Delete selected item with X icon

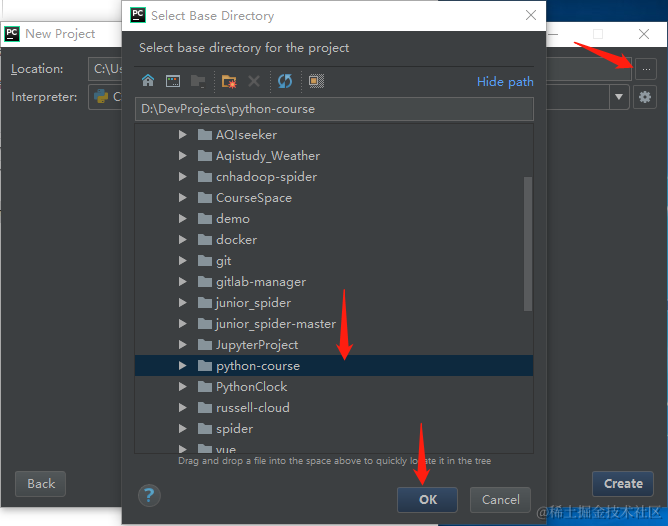coord(254,81)
